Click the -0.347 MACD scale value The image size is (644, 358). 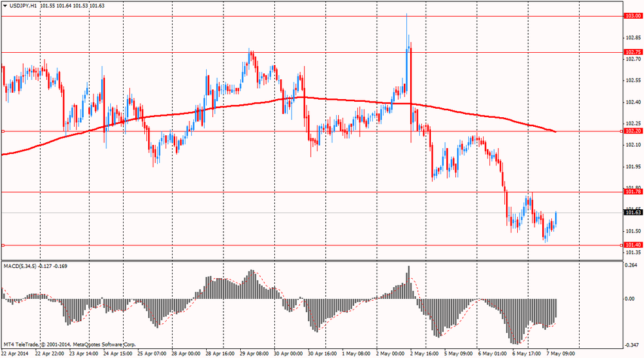pos(631,345)
